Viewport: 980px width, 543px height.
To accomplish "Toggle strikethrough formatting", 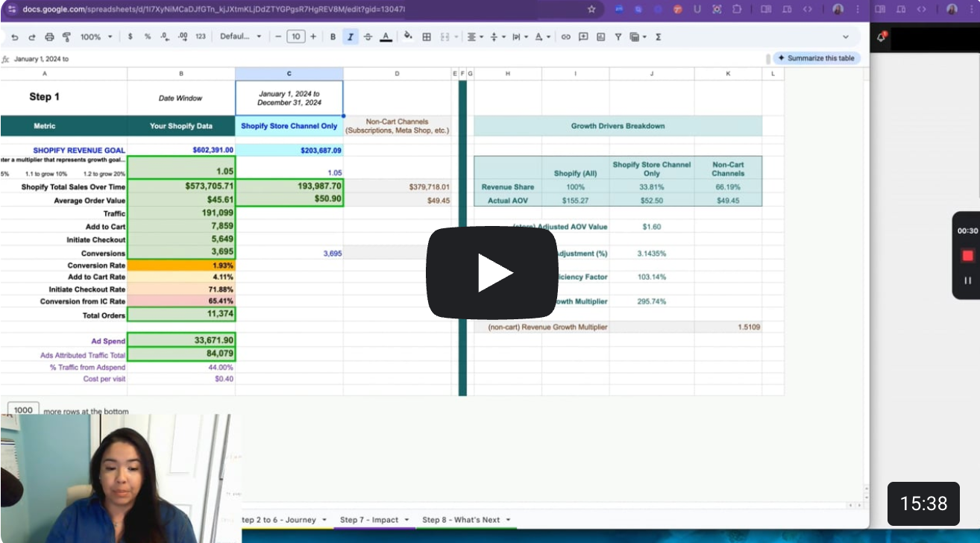I will coord(368,37).
